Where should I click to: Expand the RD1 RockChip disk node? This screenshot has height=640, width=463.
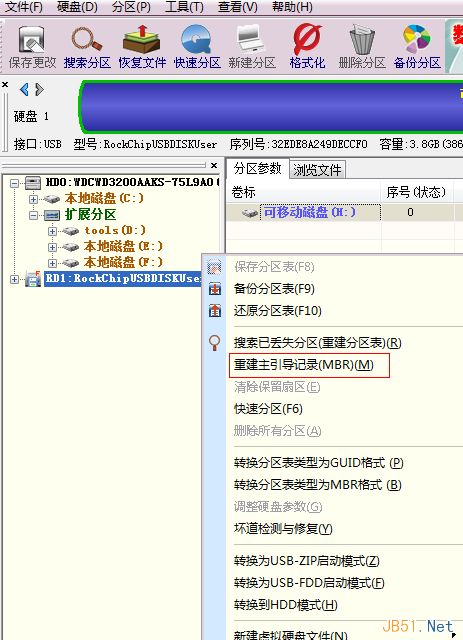tap(14, 279)
